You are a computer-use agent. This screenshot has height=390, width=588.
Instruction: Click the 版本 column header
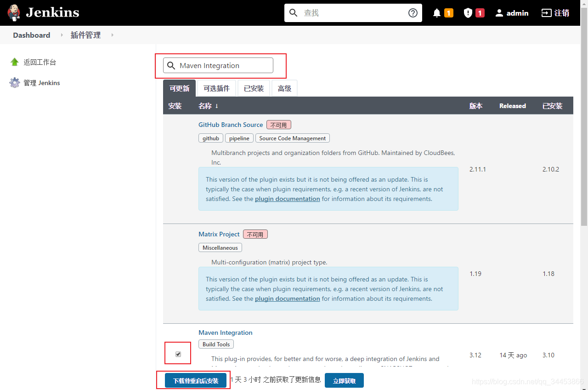coord(476,106)
